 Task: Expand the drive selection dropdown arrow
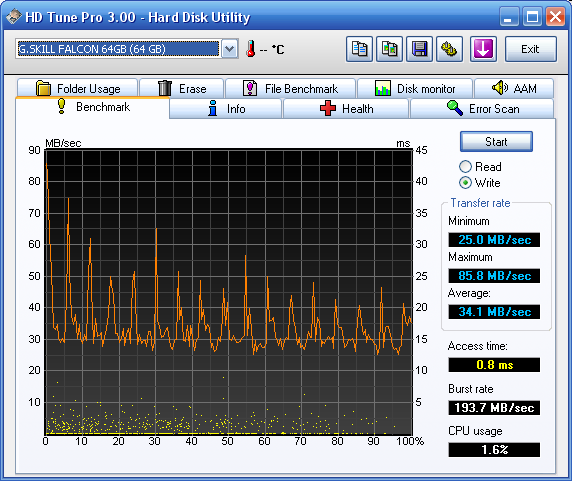[x=229, y=49]
